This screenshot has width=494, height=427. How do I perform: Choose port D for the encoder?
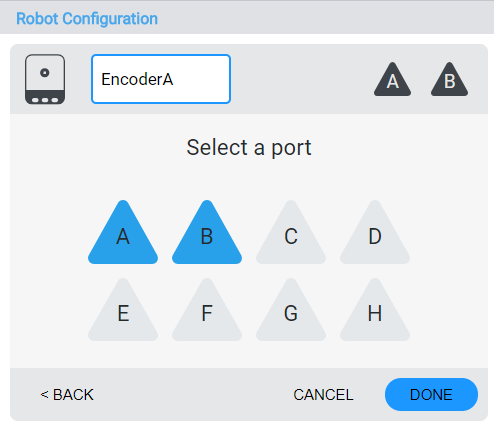[x=375, y=234]
